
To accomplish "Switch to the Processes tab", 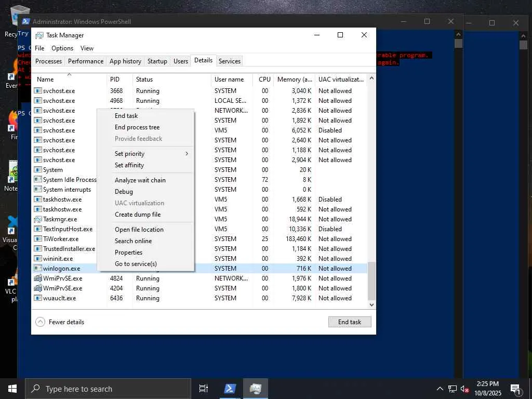I will tap(48, 61).
